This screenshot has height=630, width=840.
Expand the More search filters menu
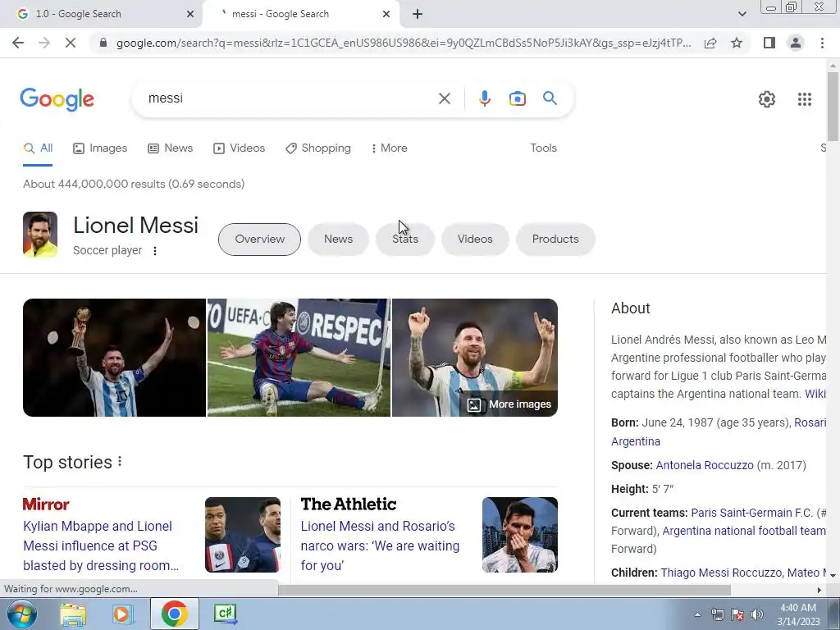point(389,148)
